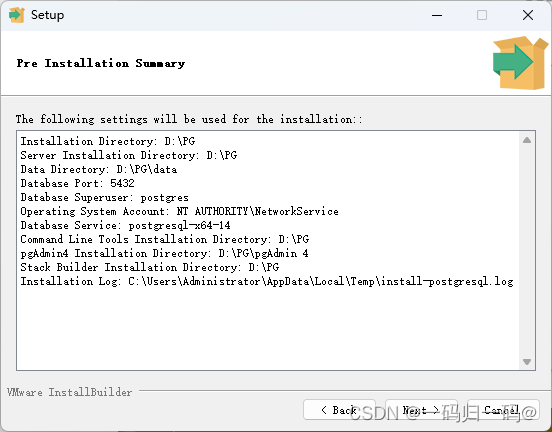Click the Database Superuser postgres line
552x432 pixels.
(105, 198)
